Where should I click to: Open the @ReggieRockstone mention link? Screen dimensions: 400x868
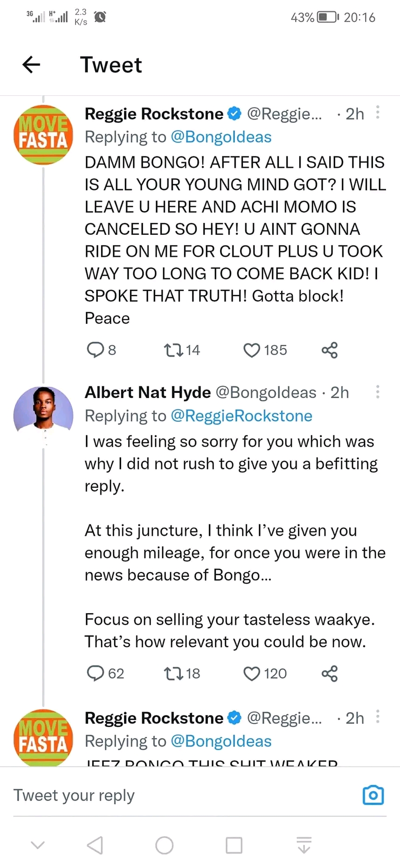(x=241, y=416)
